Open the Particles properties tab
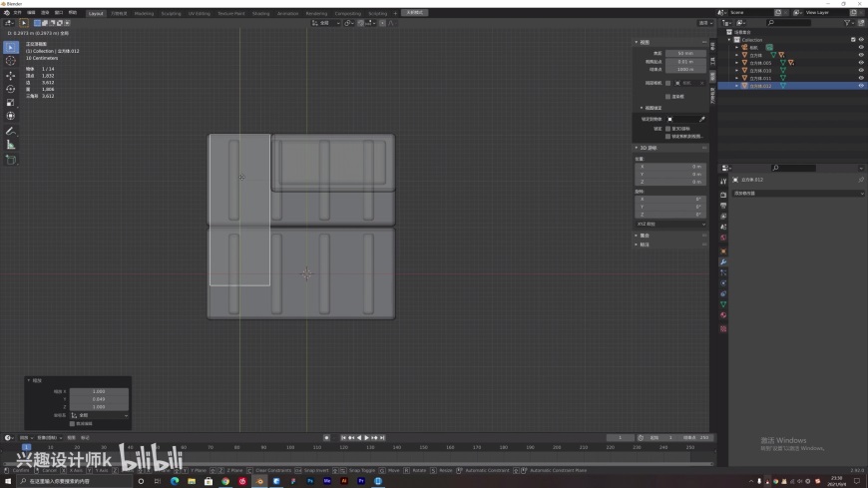 pos(723,272)
